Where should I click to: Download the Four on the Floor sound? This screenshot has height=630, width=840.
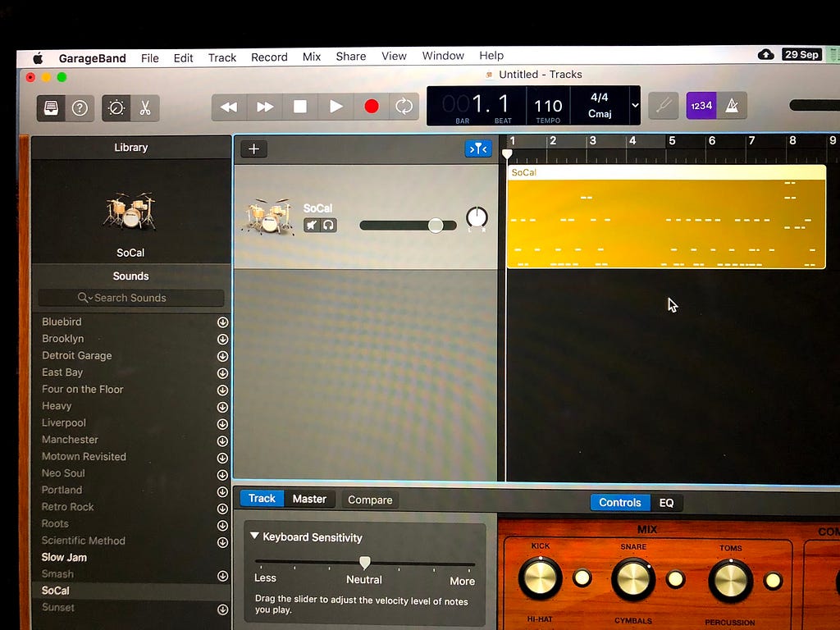[x=223, y=390]
